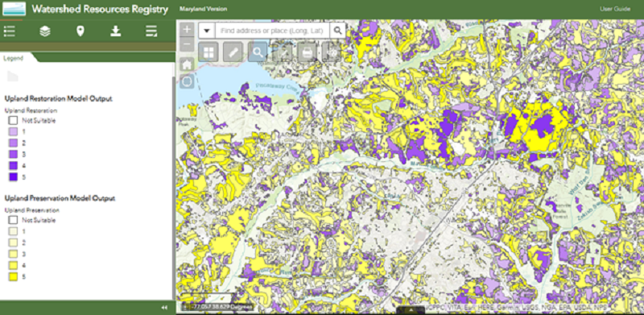644x315 pixels.
Task: Open search source dropdown arrow
Action: (x=207, y=31)
